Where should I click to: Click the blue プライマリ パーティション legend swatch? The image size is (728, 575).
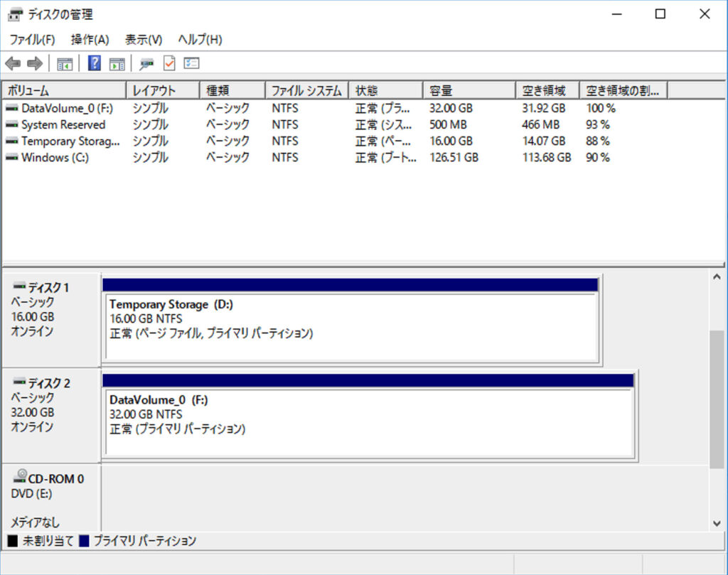[x=84, y=541]
